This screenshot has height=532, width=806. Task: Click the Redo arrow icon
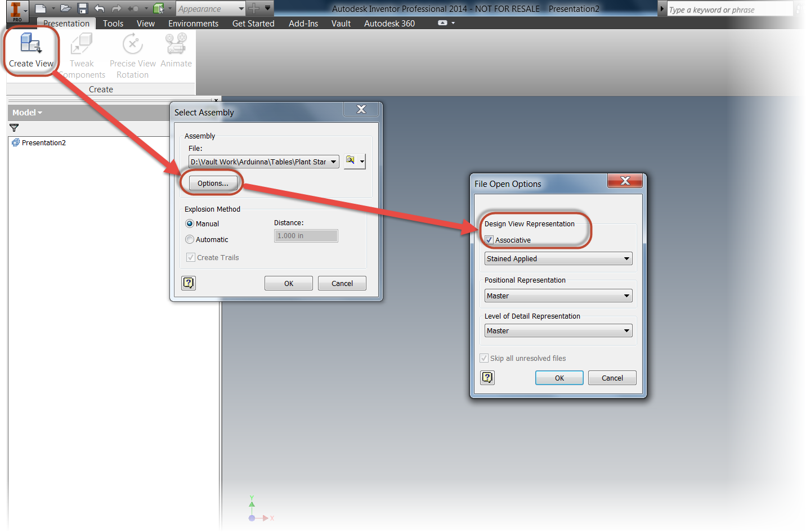117,8
